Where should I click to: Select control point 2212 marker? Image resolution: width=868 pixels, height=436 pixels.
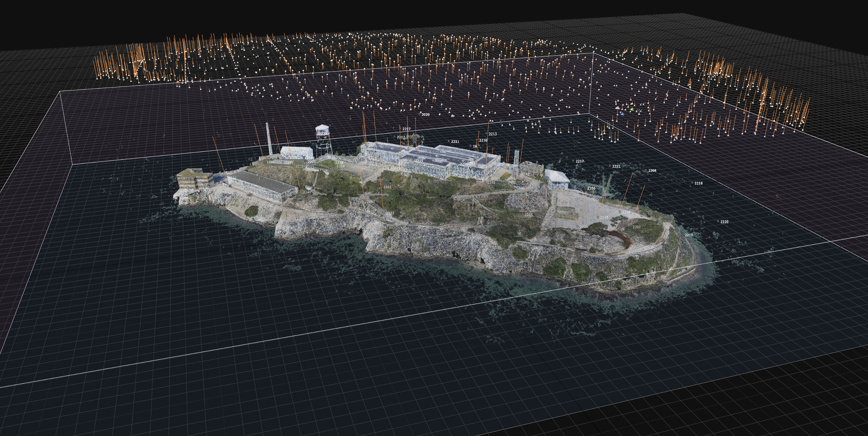coord(394,137)
